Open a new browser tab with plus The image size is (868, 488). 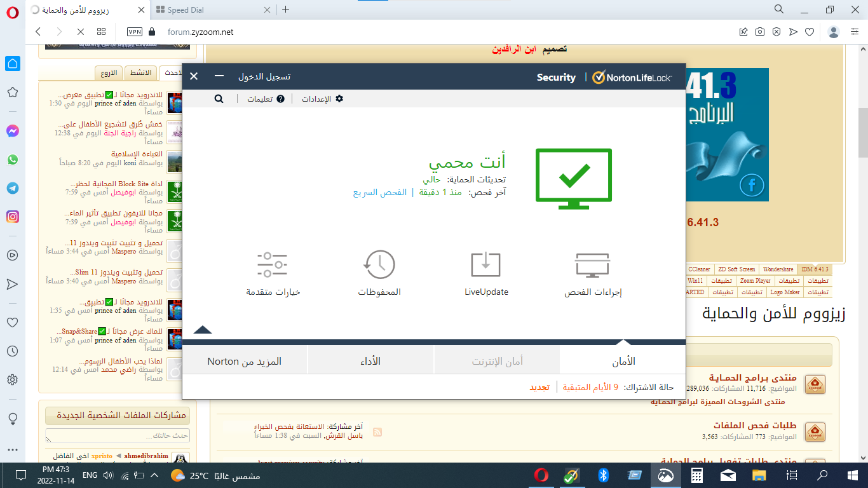point(286,10)
